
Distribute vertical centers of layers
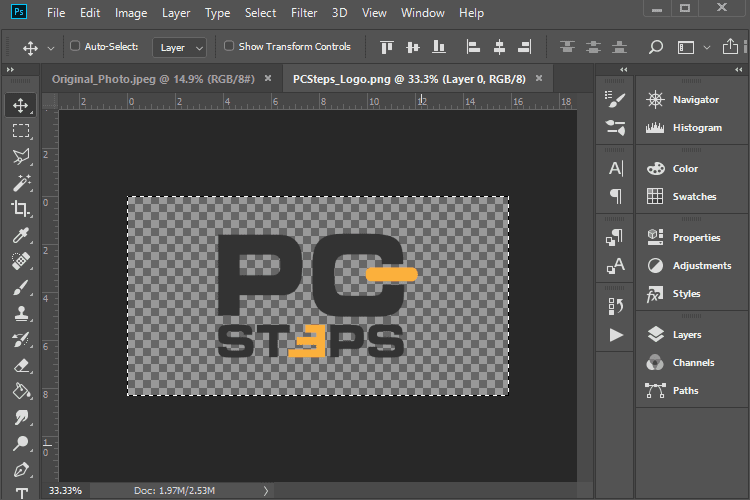click(x=593, y=47)
